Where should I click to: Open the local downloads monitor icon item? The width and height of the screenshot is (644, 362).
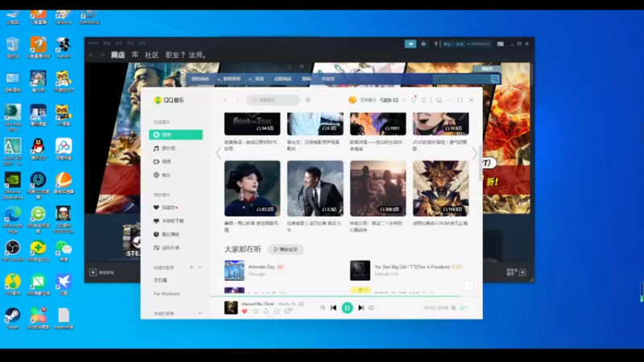coord(168,220)
